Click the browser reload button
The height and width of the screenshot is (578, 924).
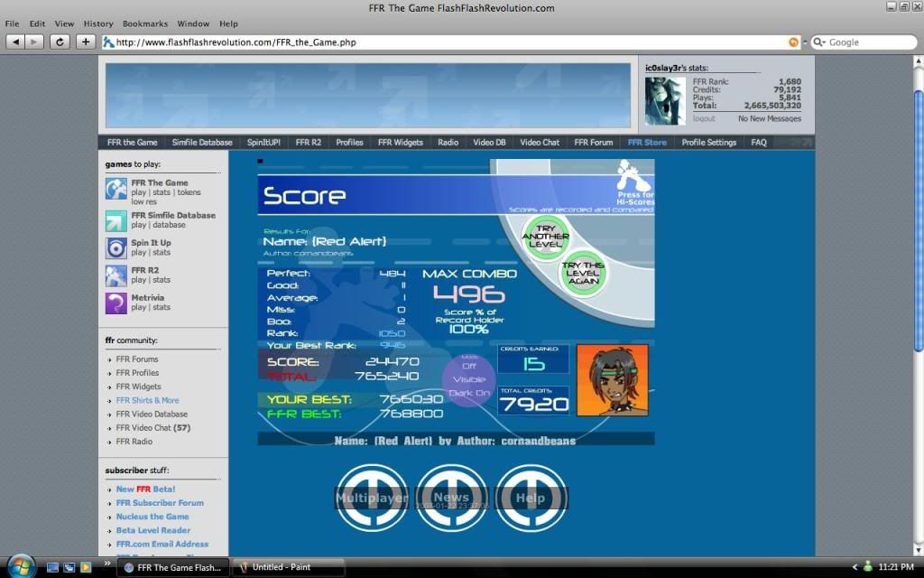click(x=60, y=42)
